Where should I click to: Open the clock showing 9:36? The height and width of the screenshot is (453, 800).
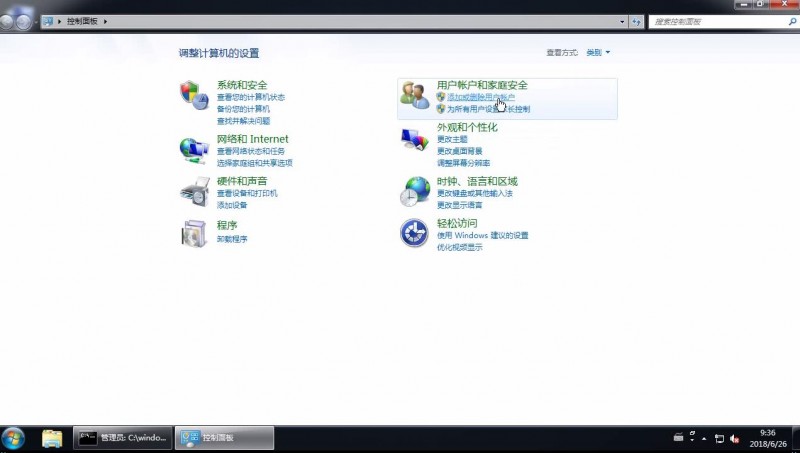tap(768, 438)
